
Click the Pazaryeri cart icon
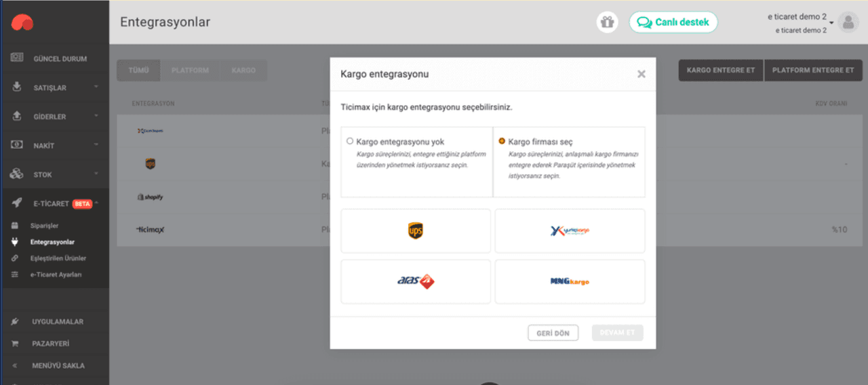tap(15, 344)
